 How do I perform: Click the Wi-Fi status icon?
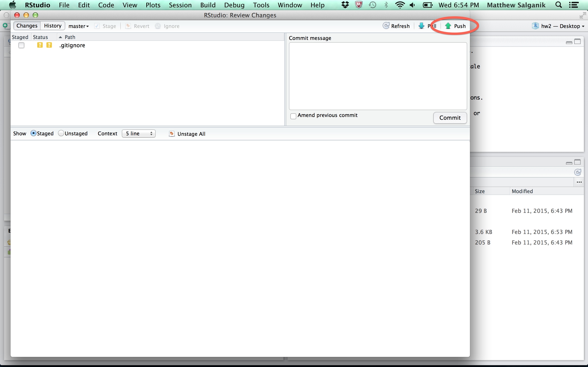pyautogui.click(x=399, y=5)
